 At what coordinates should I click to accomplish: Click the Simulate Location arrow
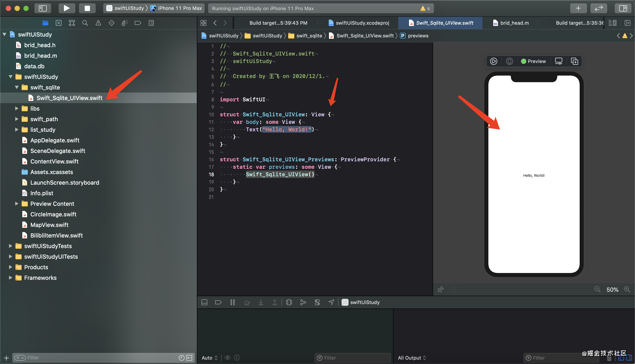coord(331,302)
